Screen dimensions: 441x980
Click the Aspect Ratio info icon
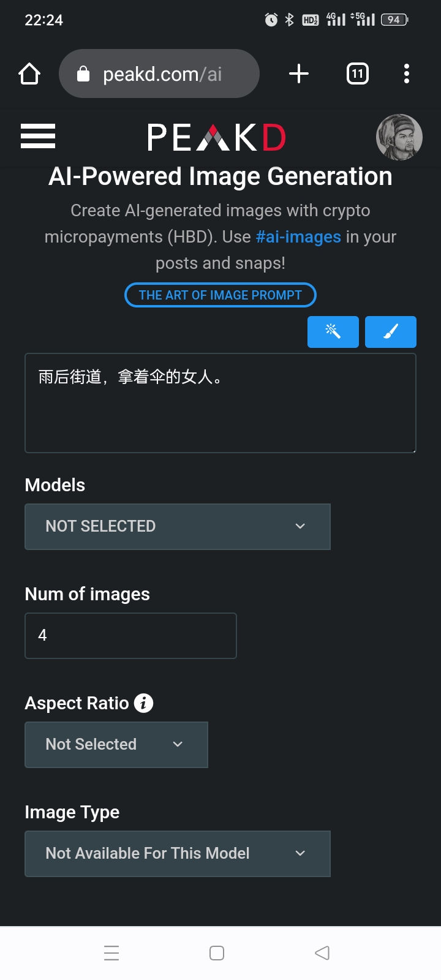(x=143, y=703)
